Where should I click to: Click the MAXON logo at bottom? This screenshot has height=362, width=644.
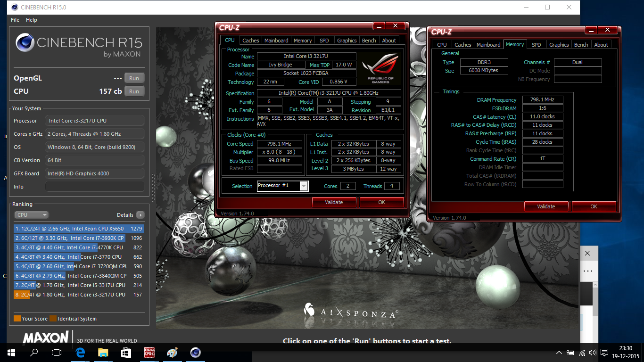tap(46, 337)
